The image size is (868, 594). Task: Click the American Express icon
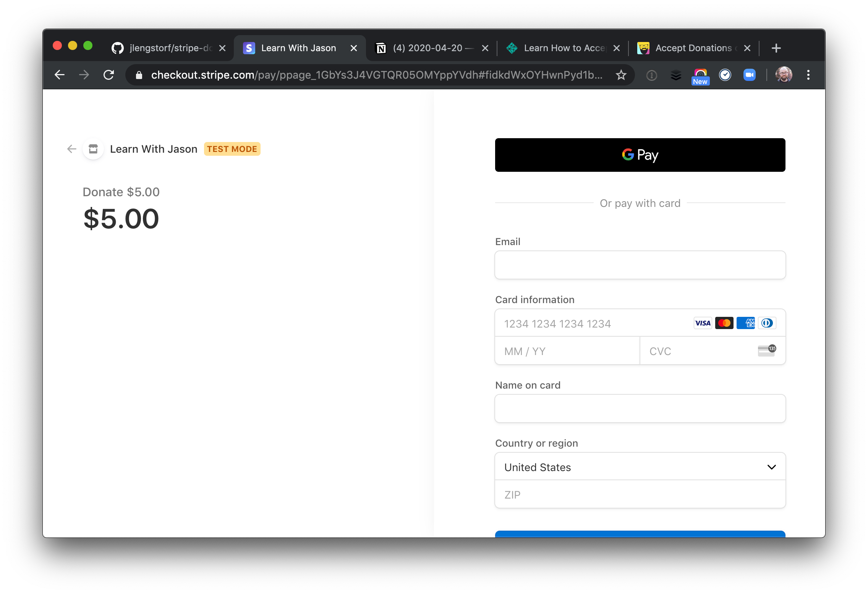(x=746, y=323)
